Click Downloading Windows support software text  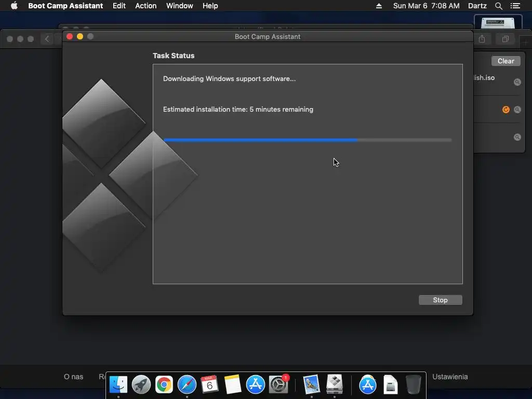229,79
